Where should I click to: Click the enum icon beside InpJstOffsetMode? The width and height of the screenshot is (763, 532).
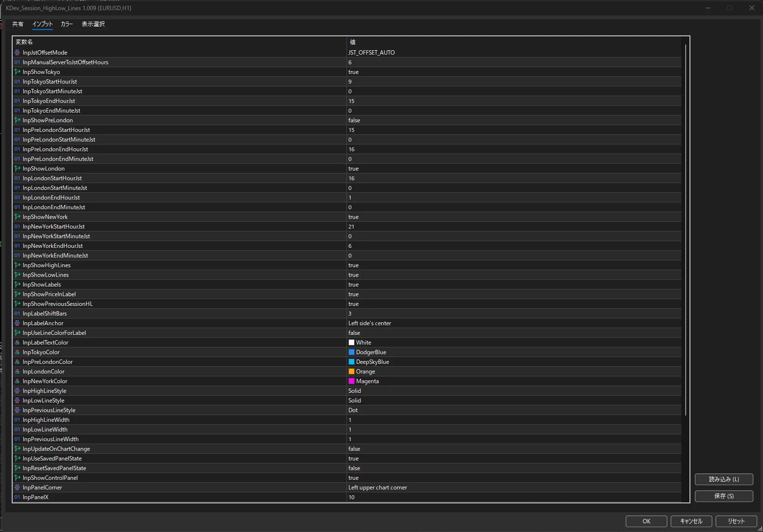coord(17,53)
